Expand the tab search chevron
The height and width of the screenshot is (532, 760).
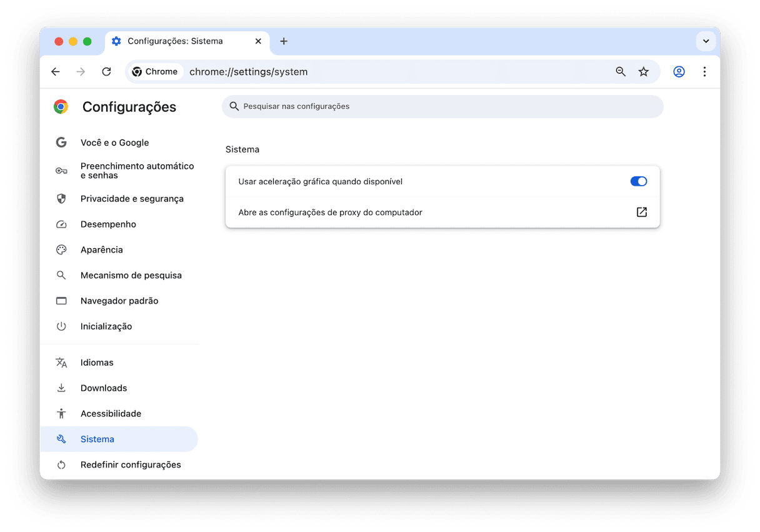pyautogui.click(x=706, y=41)
